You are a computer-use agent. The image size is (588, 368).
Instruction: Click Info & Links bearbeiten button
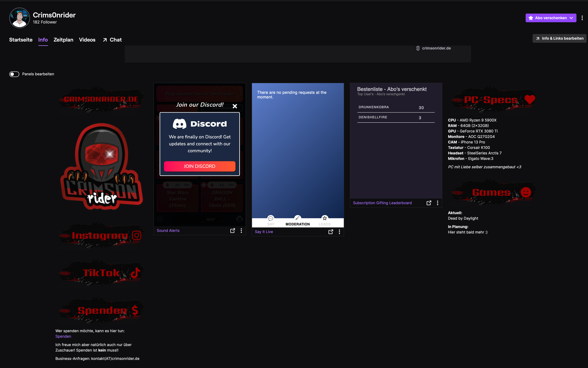click(559, 39)
